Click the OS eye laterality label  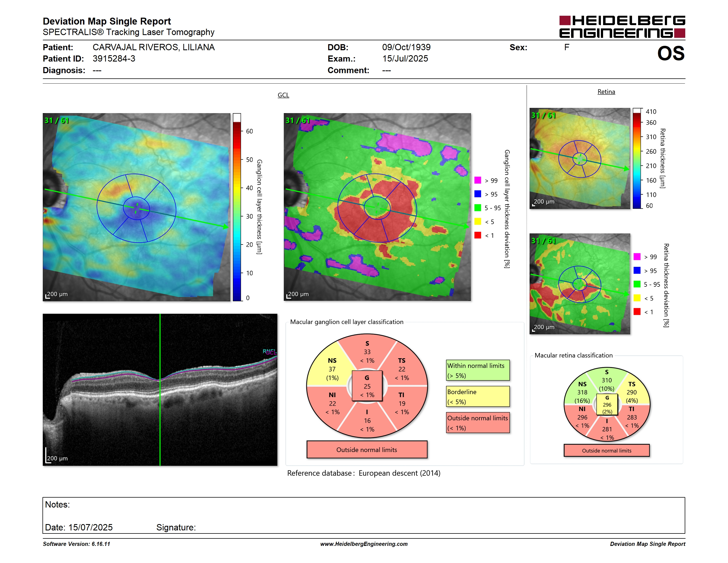[x=671, y=53]
